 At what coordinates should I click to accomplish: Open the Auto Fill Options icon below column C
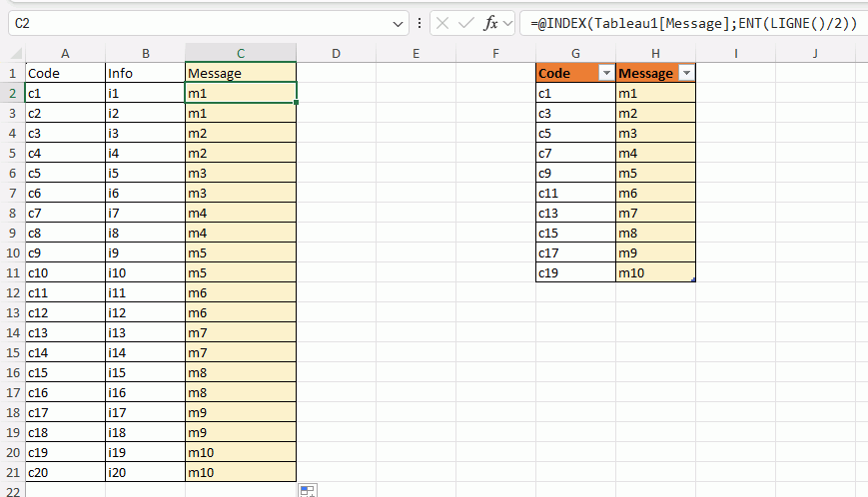308,490
